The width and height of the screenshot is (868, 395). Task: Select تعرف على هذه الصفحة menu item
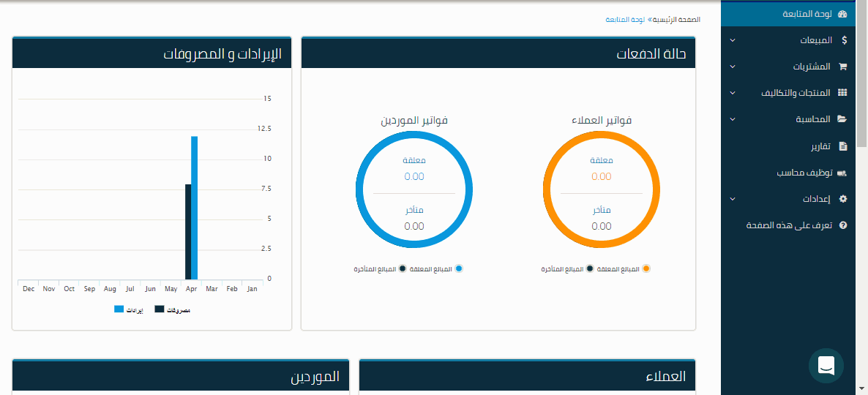789,225
